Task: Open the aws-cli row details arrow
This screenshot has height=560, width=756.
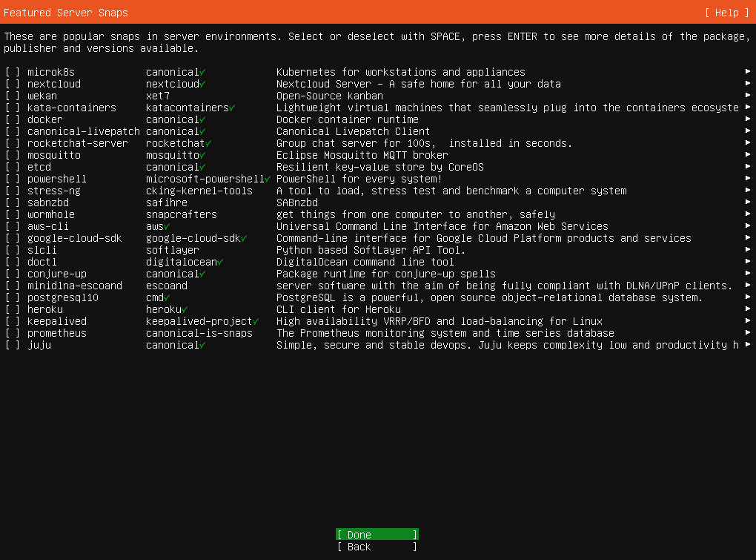Action: tap(748, 225)
